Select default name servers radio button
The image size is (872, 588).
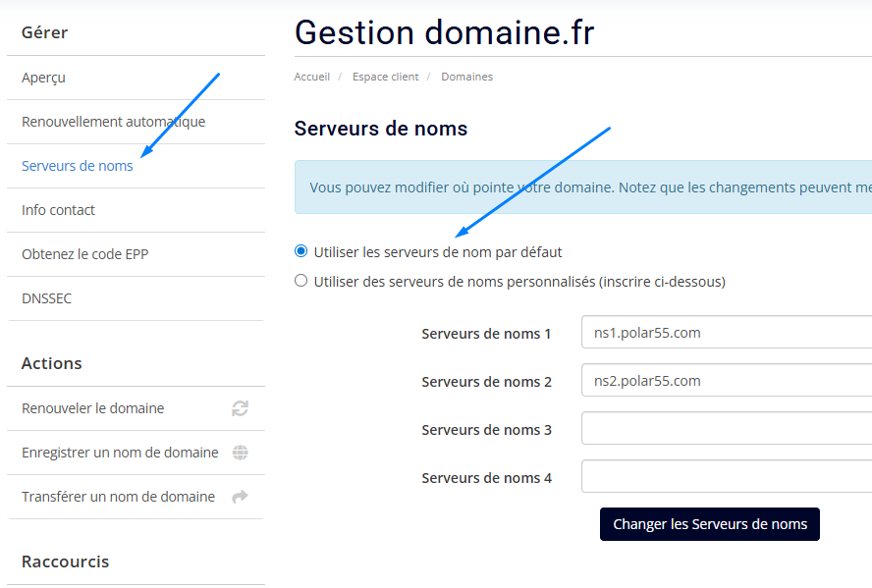(300, 251)
